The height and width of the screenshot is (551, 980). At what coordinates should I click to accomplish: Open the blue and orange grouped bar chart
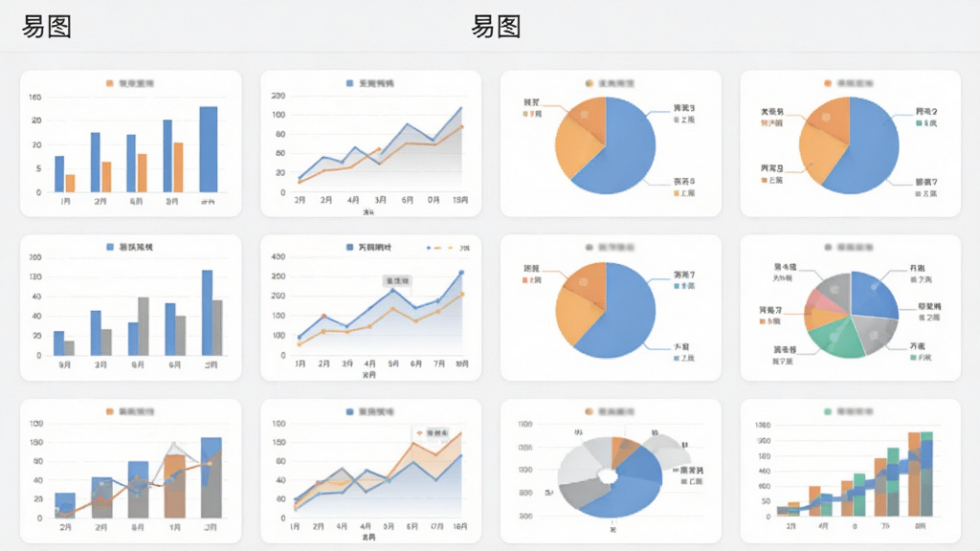(130, 143)
